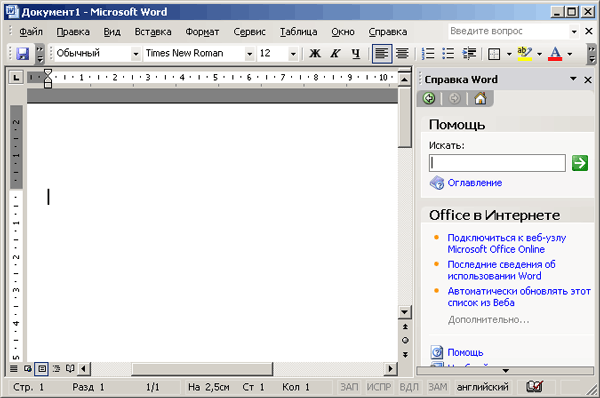This screenshot has height=398, width=600.
Task: Open the borders dropdown arrow
Action: coord(509,54)
